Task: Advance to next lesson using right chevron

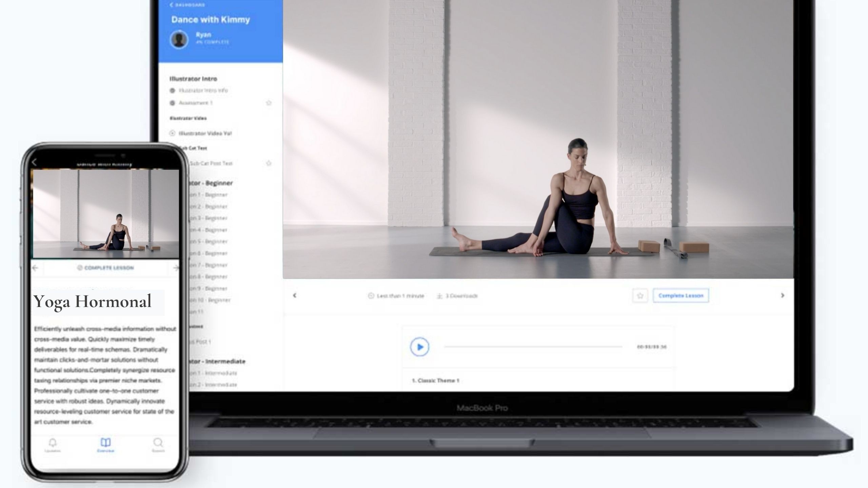Action: coord(783,296)
